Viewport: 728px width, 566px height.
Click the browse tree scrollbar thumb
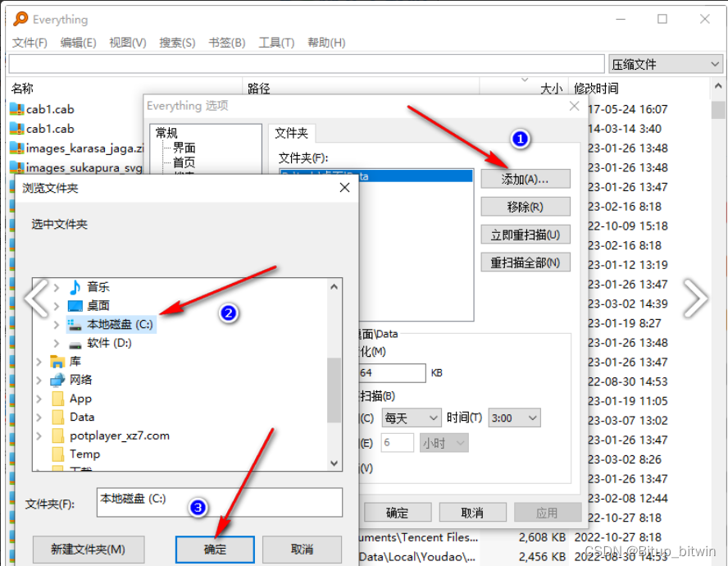click(334, 390)
